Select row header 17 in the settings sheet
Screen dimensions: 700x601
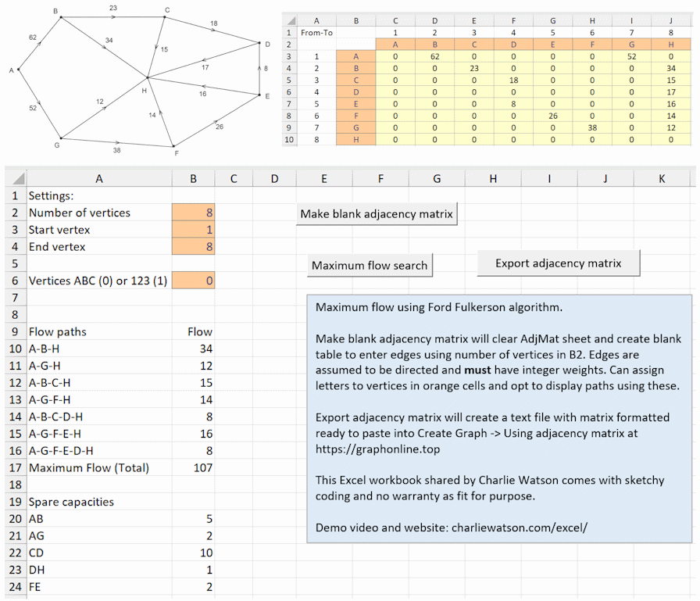(x=13, y=468)
